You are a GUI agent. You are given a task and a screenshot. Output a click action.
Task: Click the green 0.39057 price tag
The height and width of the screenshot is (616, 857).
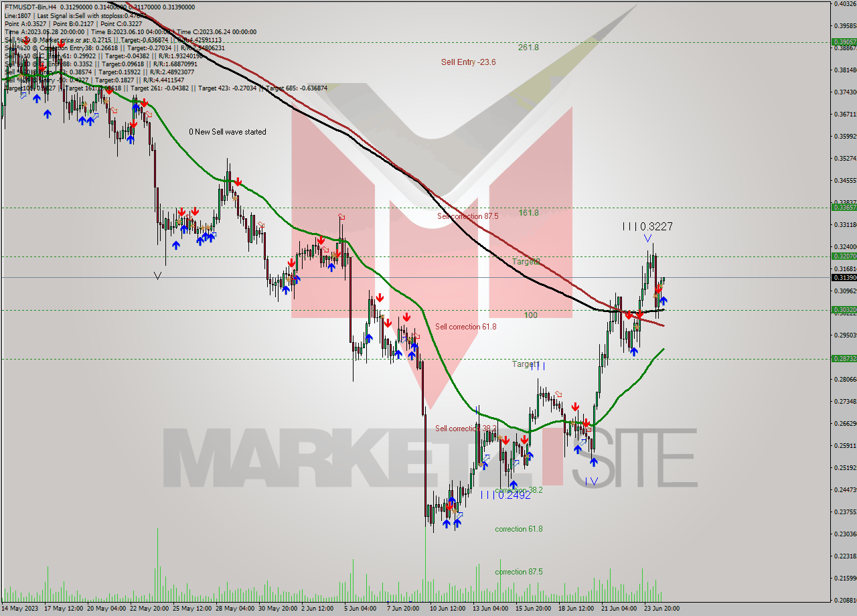[844, 42]
